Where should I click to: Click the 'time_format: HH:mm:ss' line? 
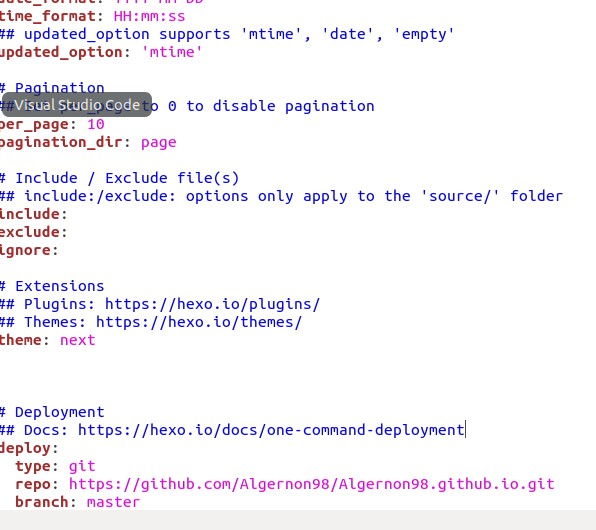point(92,16)
